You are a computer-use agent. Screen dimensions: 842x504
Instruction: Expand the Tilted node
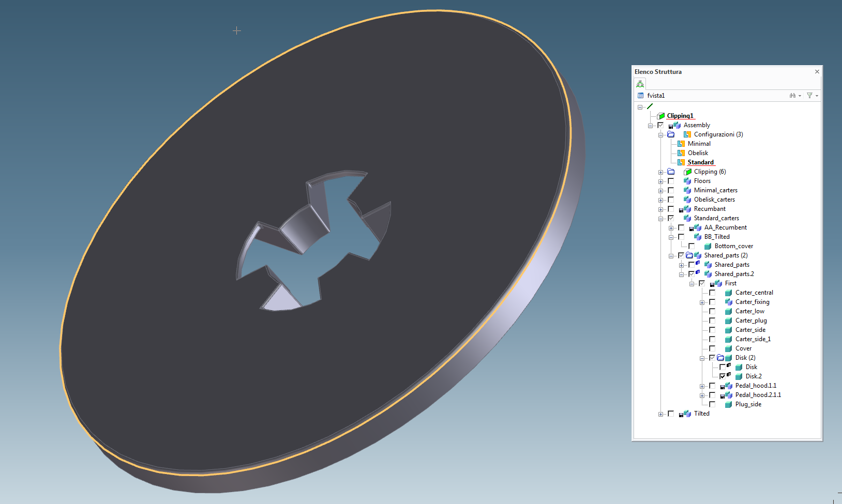pos(660,414)
